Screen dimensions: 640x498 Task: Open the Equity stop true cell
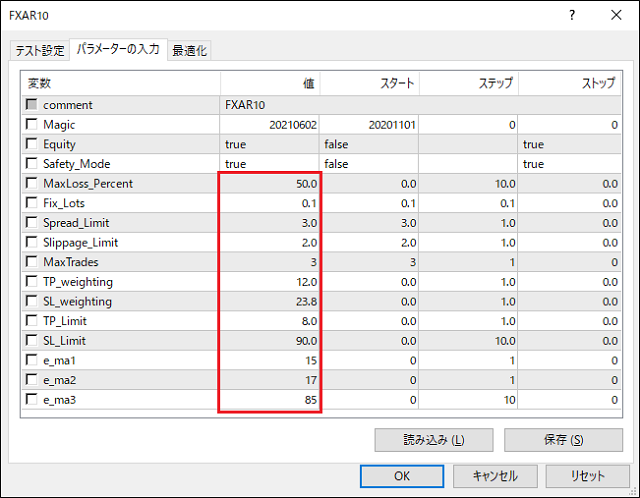(570, 144)
